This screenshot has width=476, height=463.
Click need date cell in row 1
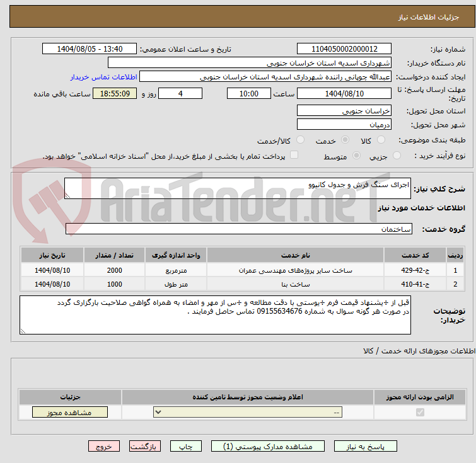[x=52, y=270]
